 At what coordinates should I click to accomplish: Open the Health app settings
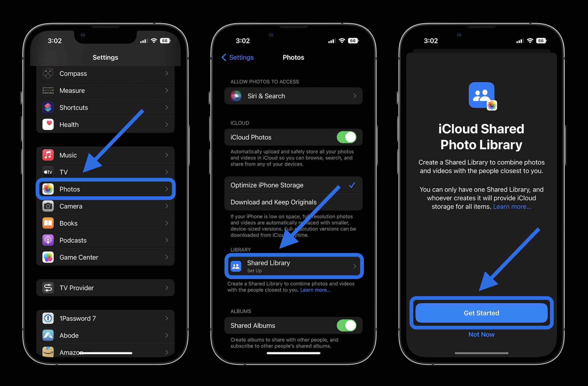click(x=105, y=124)
